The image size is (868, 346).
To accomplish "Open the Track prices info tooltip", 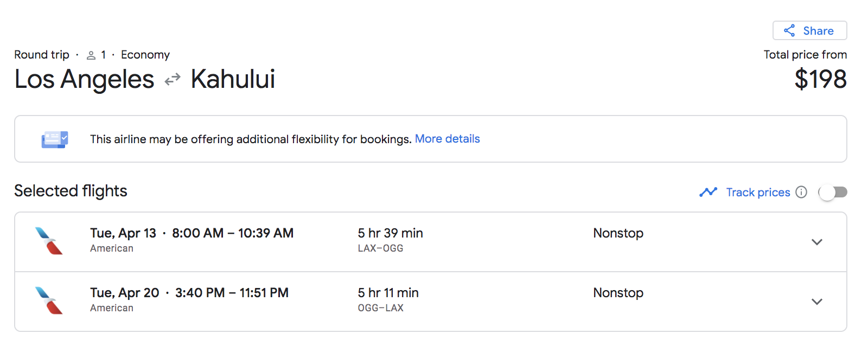I will [801, 192].
